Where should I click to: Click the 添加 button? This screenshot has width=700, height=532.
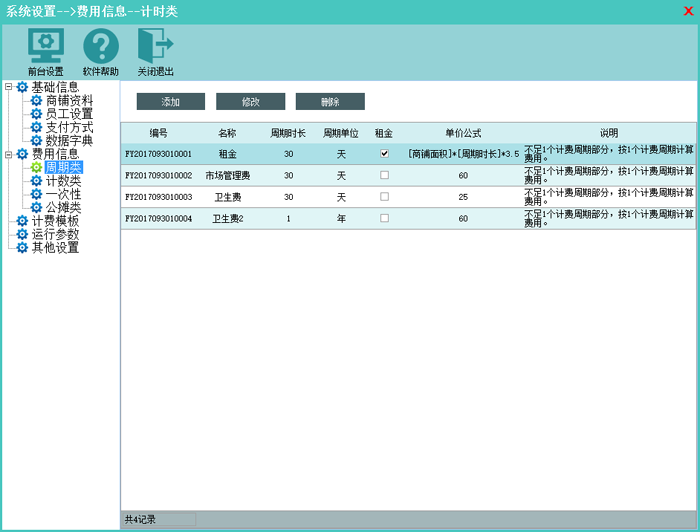(171, 102)
